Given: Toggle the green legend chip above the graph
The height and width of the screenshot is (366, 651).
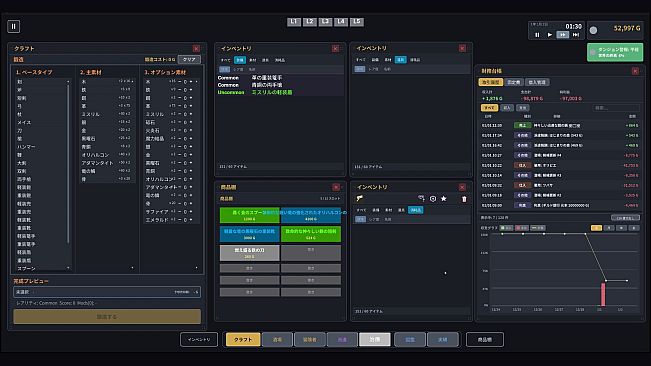Looking at the screenshot, I should [x=506, y=228].
